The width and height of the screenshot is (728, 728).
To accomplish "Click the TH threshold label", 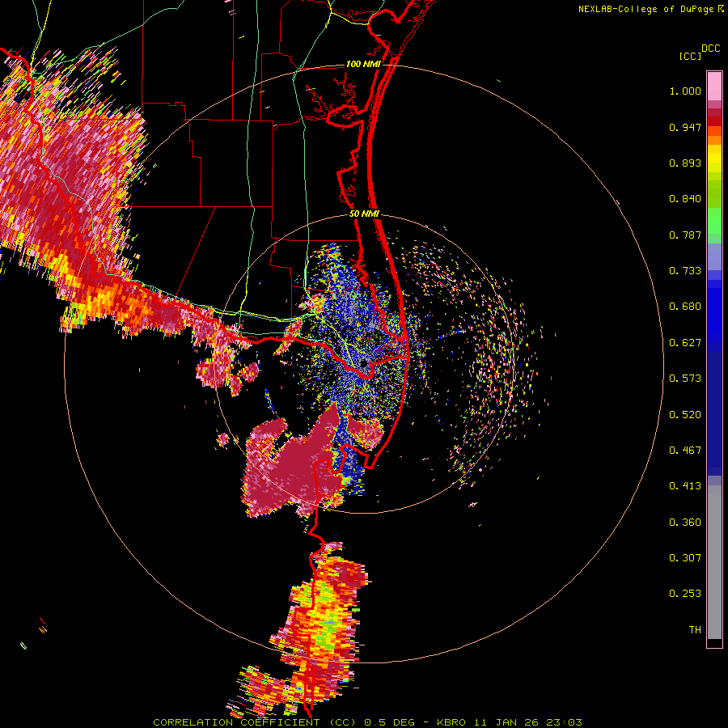I will tap(695, 630).
